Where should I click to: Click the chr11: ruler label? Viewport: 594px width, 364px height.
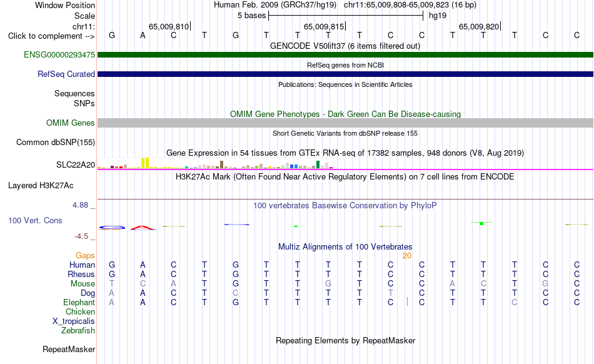point(83,26)
